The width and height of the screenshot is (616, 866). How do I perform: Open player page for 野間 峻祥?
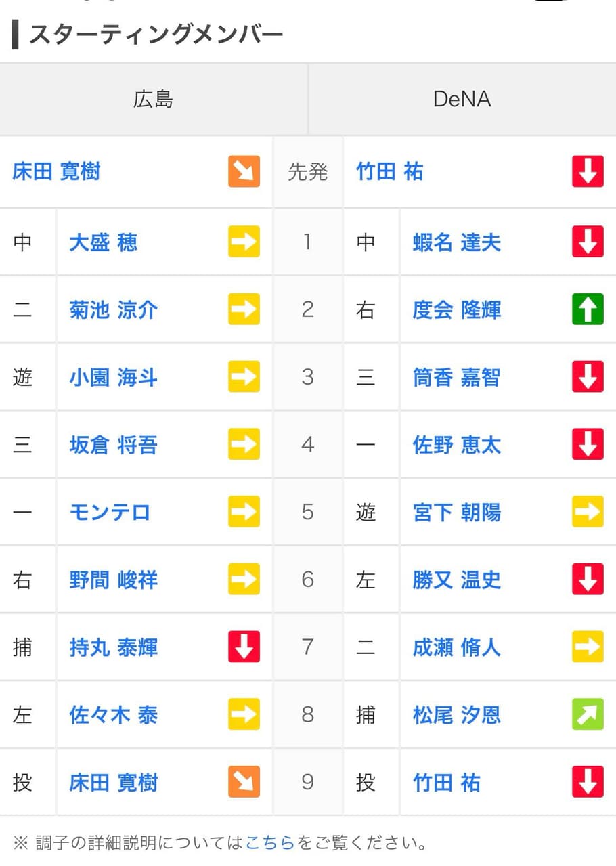pyautogui.click(x=114, y=580)
